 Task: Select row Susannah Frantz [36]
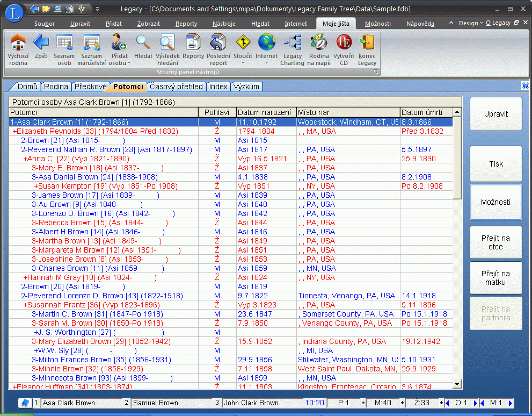click(x=231, y=305)
